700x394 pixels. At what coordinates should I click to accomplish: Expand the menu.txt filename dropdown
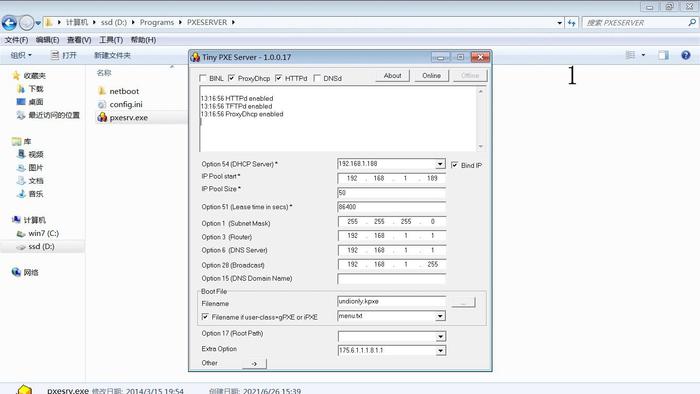pos(440,316)
